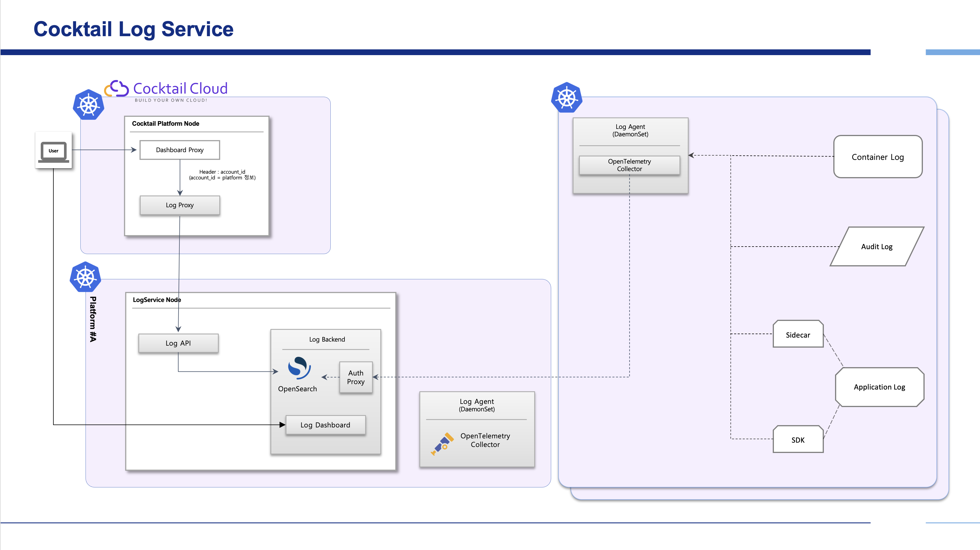
Task: Click the Audit Log parallelogram
Action: tap(877, 247)
